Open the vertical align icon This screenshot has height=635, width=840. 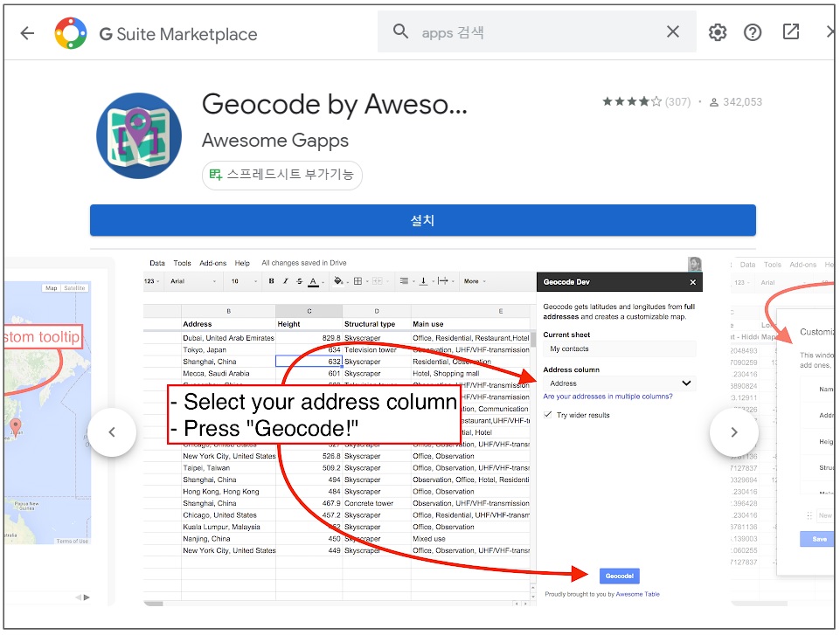click(x=423, y=281)
